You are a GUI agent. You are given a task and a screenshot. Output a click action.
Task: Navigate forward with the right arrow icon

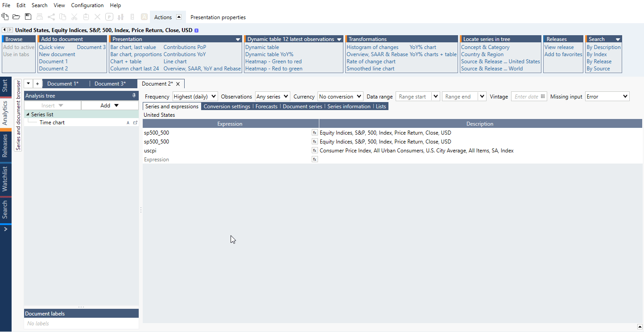10,30
